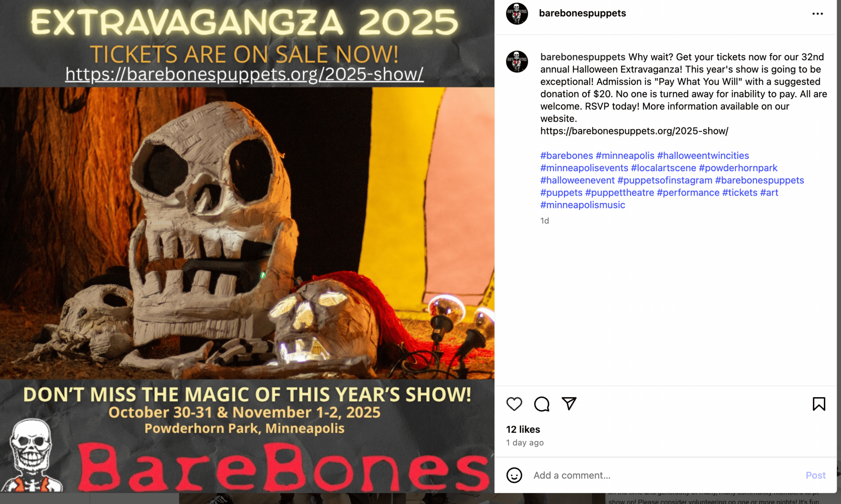
Task: Save the post with the bookmark icon
Action: click(819, 404)
